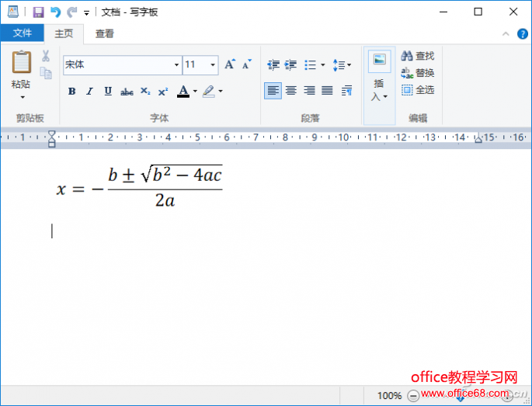This screenshot has width=532, height=406.
Task: Click the 替换 replace button
Action: 418,73
